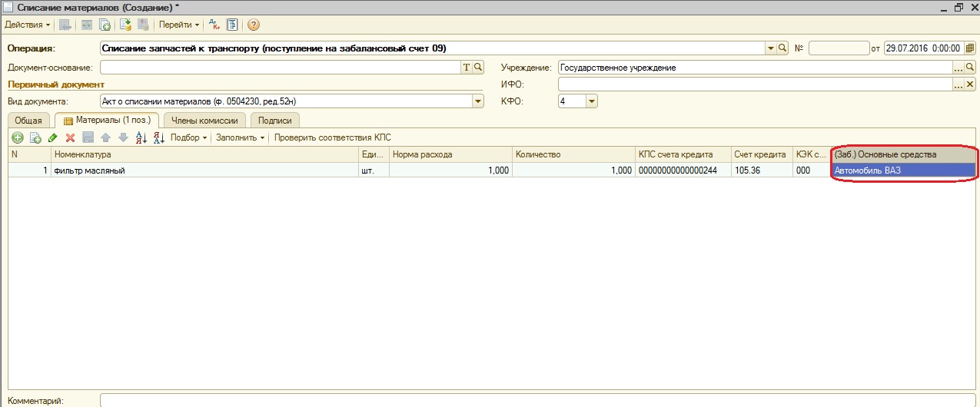Open the КФО dropdown list
Screen dimensions: 980x407
(x=591, y=101)
